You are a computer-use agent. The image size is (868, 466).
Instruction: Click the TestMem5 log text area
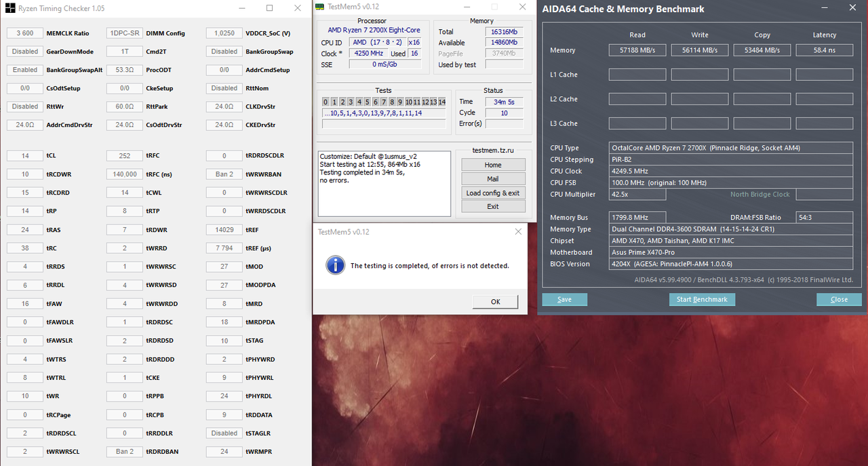coord(384,184)
